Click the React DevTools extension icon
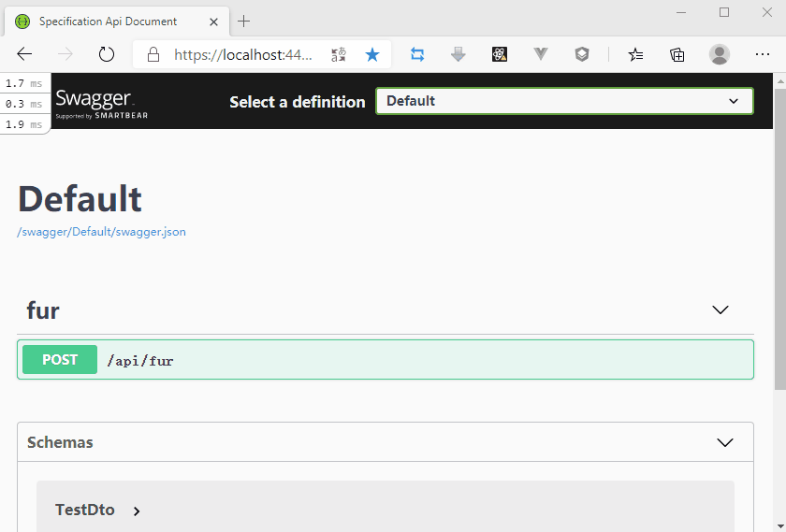 (500, 54)
